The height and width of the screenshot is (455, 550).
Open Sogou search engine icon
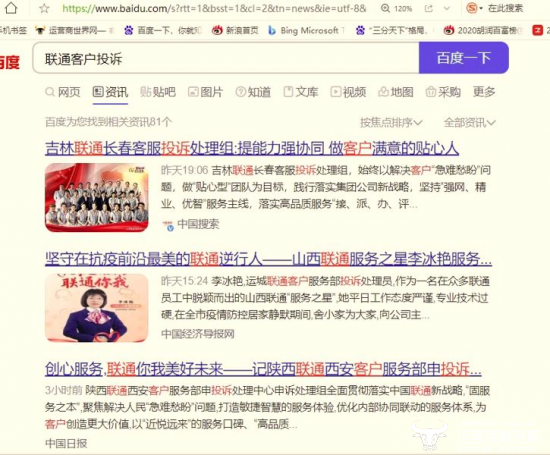coord(472,8)
